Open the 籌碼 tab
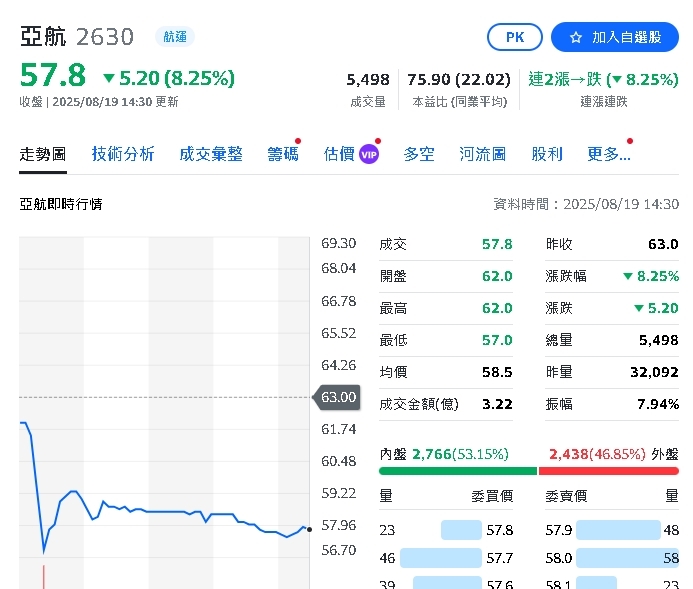Viewport: 693px width, 589px height. click(x=282, y=154)
